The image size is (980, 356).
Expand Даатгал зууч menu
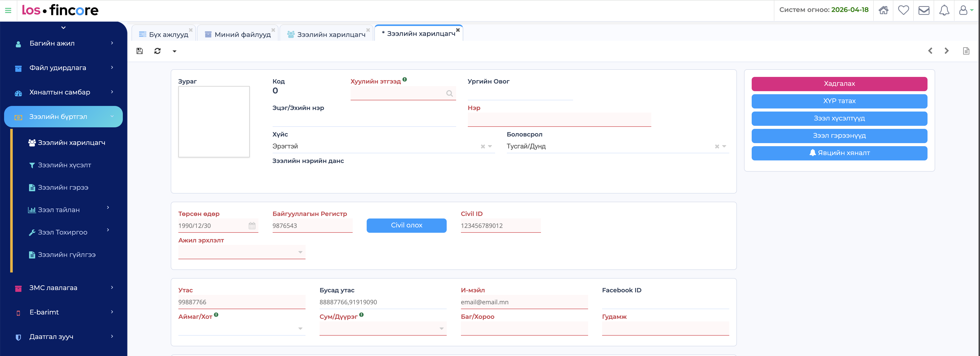coord(63,337)
